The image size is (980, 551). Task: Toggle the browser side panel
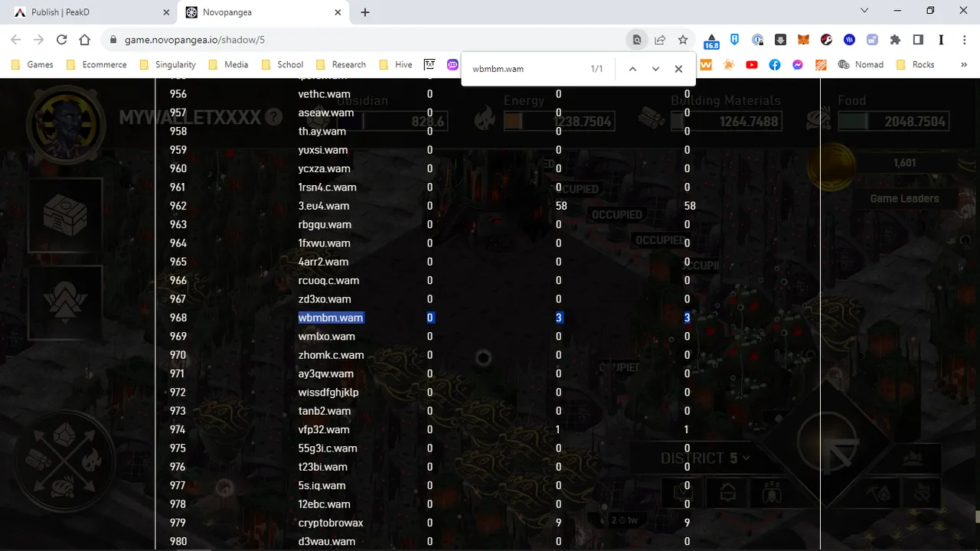(918, 40)
